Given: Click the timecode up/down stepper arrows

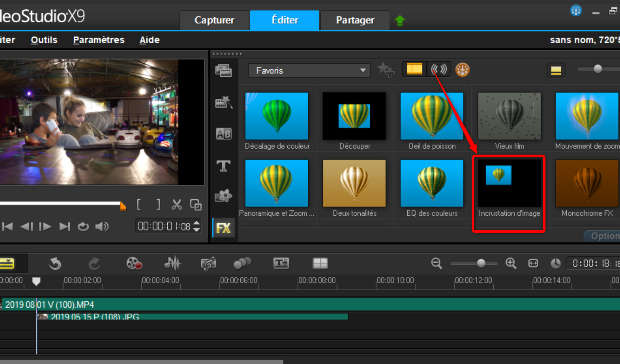Looking at the screenshot, I should 197,226.
